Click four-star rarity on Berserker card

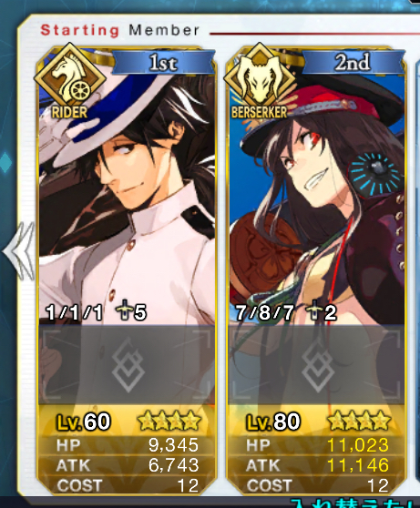[359, 422]
